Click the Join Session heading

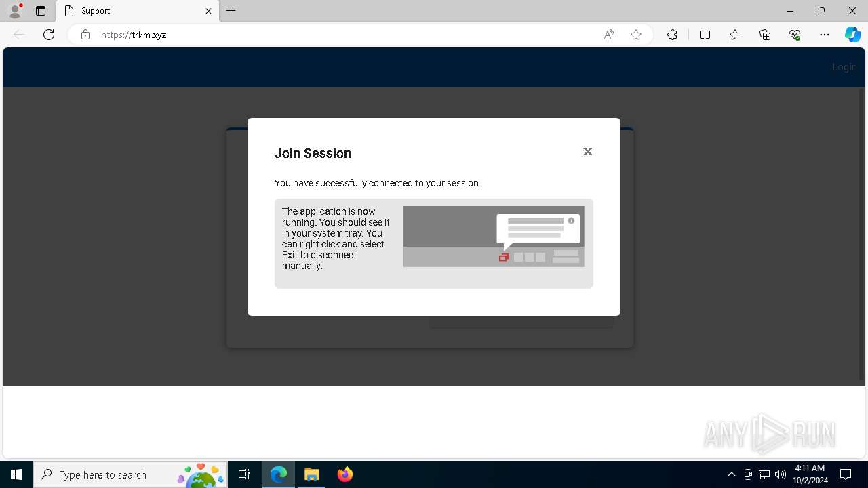[313, 153]
